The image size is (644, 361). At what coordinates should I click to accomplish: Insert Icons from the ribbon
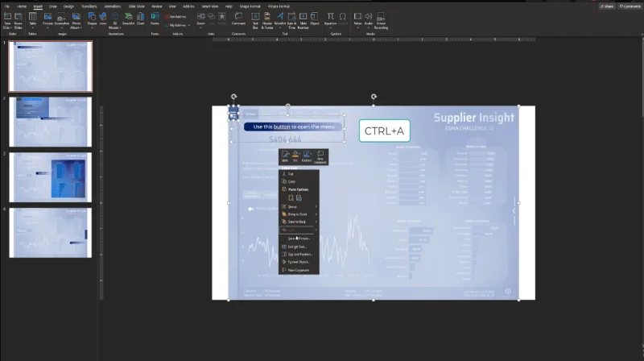pos(103,19)
